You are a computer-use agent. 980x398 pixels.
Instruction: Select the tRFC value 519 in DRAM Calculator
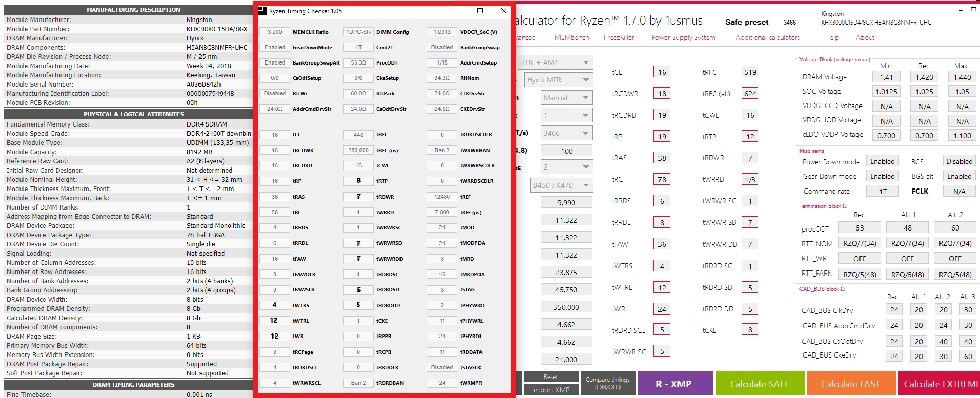(750, 72)
